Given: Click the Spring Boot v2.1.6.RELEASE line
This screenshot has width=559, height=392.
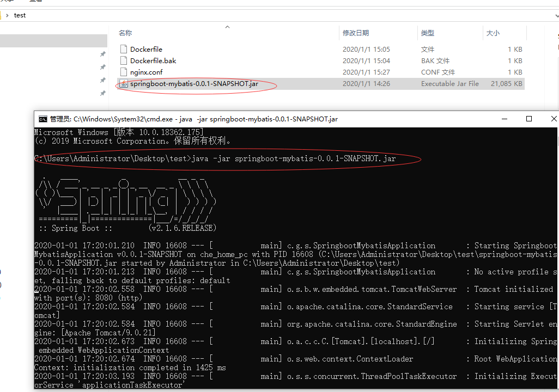Looking at the screenshot, I should click(x=127, y=228).
